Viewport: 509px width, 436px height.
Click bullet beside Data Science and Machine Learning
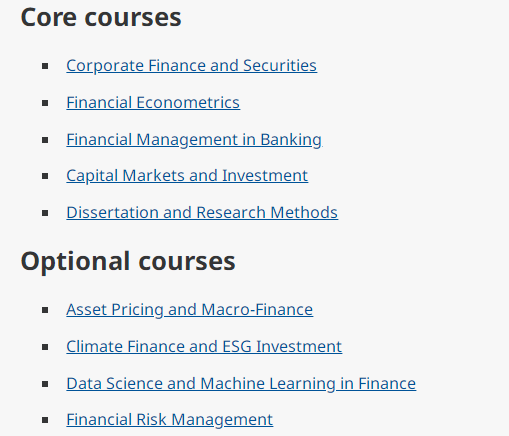[45, 384]
